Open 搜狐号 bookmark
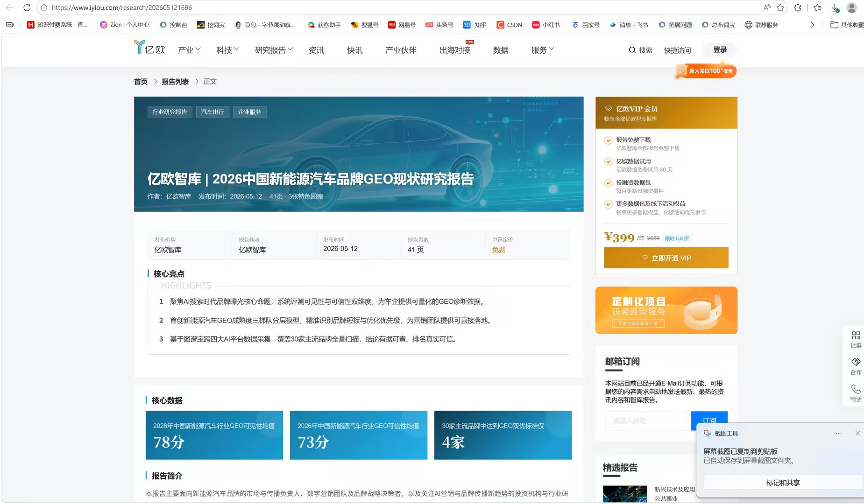The width and height of the screenshot is (864, 504). click(364, 25)
